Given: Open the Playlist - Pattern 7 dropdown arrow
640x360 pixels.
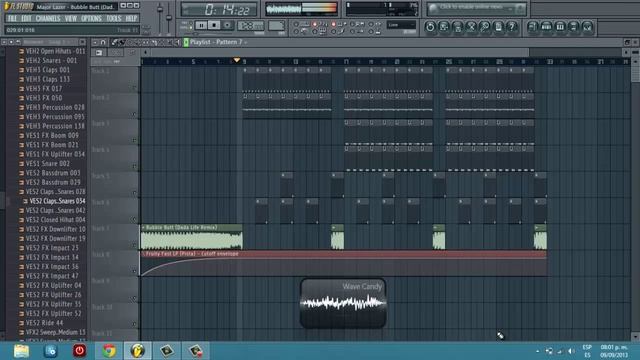Looking at the screenshot, I should 246,42.
